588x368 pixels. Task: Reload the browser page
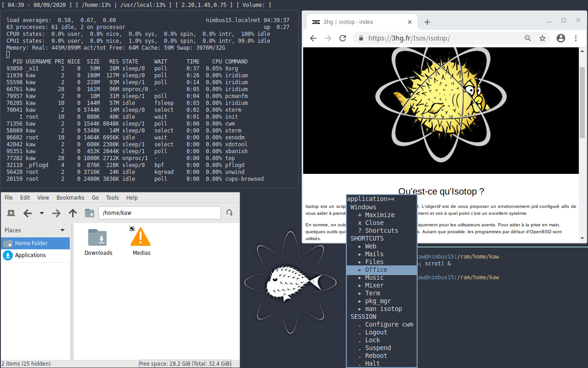click(342, 39)
